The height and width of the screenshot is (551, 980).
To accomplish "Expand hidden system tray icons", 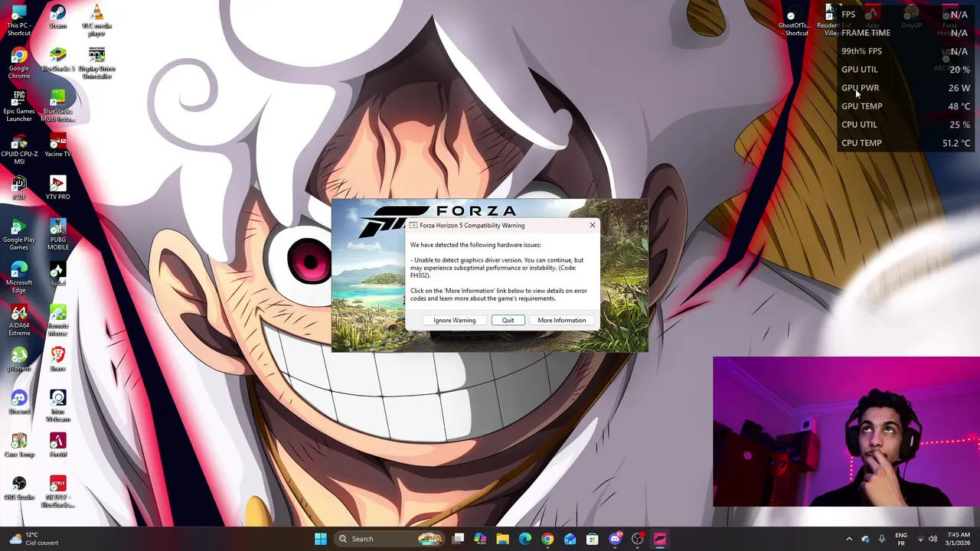I will (x=848, y=539).
